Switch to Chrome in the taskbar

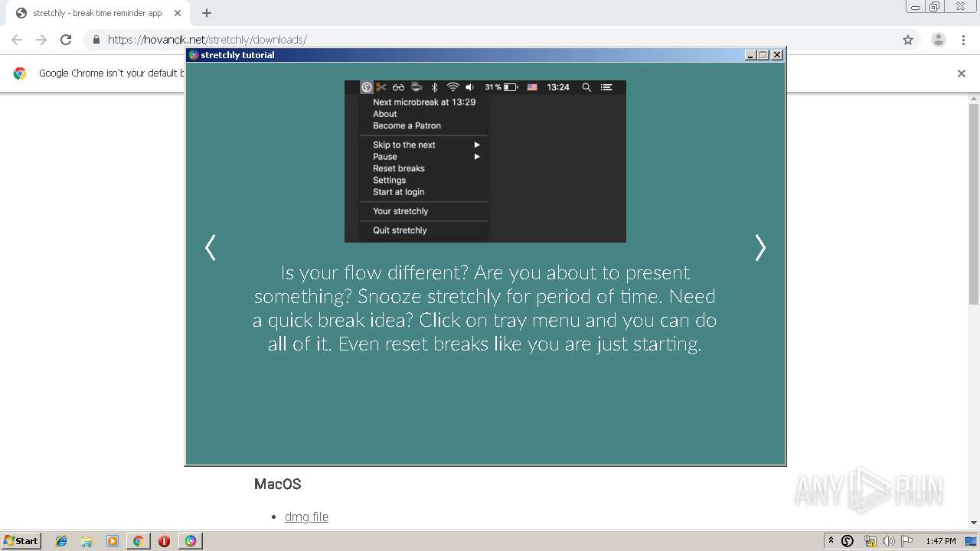[x=139, y=541]
